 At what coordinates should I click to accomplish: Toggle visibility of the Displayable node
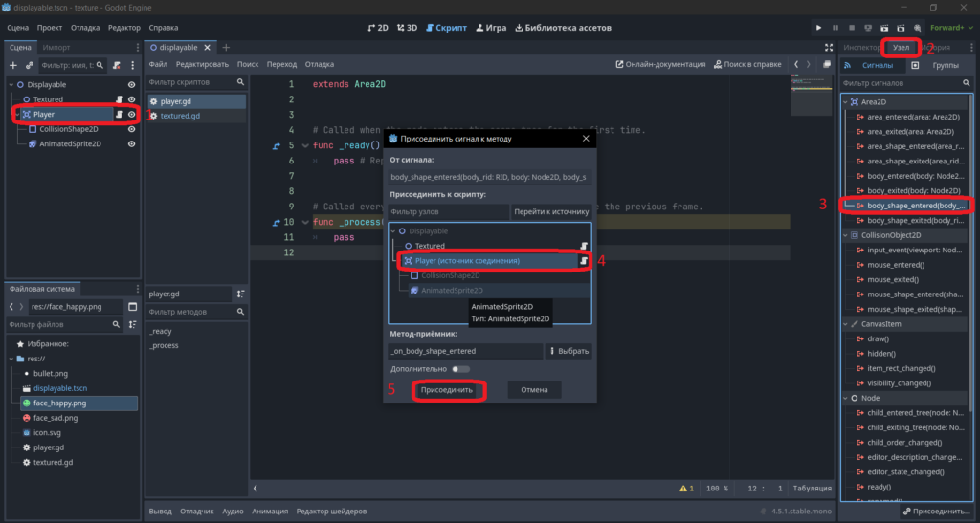131,85
